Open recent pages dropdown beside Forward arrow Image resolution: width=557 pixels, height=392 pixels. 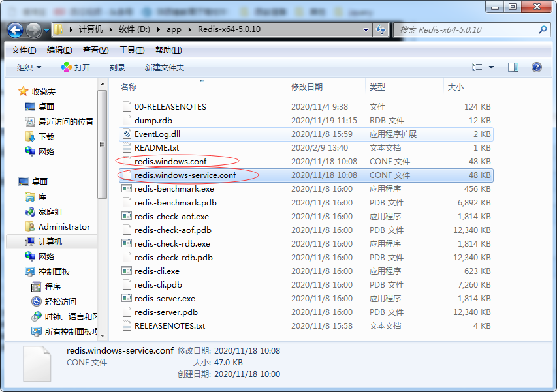[x=46, y=31]
